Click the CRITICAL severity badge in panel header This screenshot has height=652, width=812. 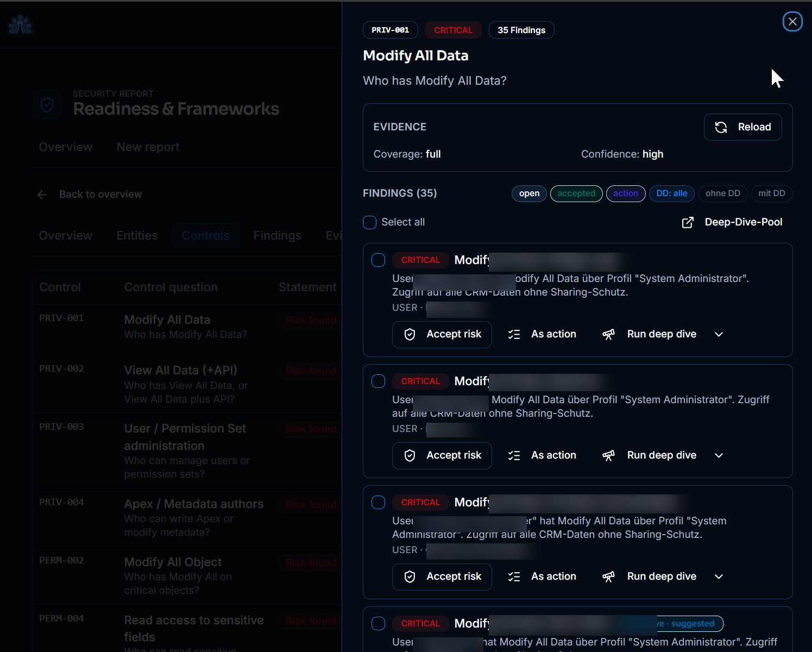[453, 30]
